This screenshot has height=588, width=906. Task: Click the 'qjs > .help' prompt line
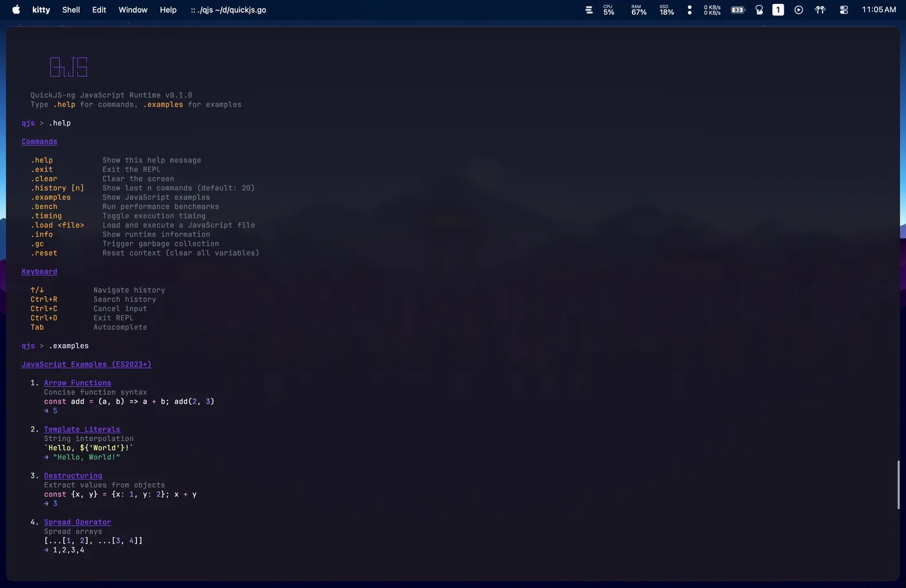click(x=46, y=123)
